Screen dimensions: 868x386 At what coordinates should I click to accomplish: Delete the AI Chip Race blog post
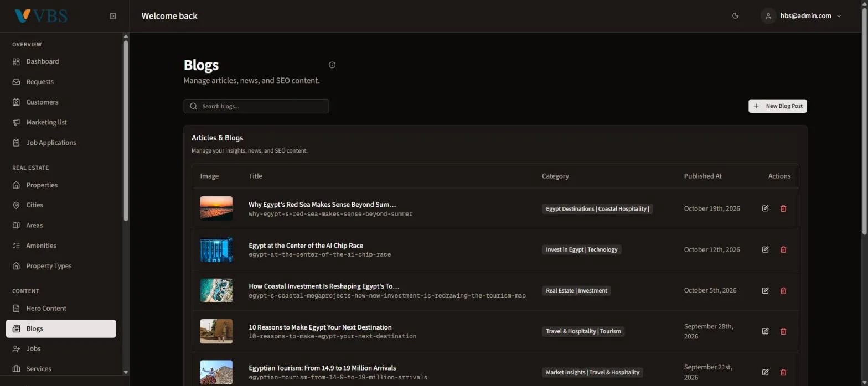(x=783, y=249)
